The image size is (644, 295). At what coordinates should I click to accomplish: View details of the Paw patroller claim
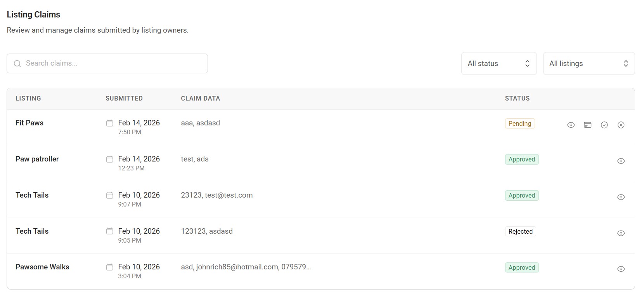621,161
